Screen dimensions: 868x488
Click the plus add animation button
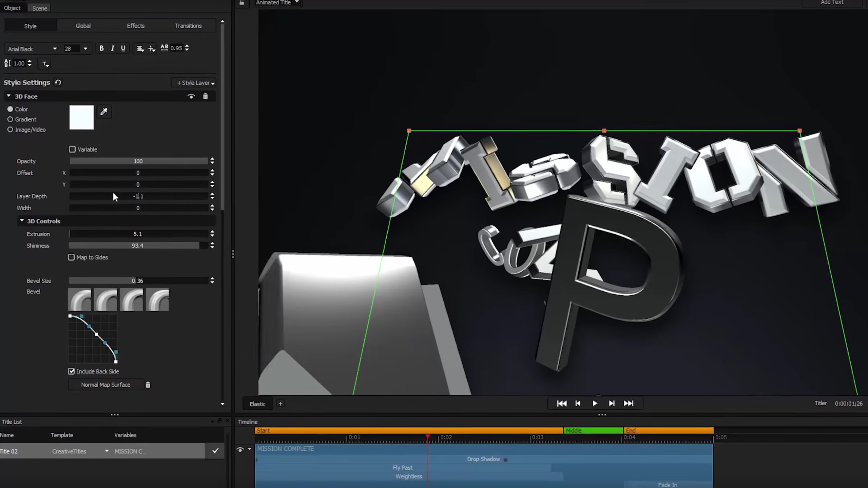click(280, 404)
